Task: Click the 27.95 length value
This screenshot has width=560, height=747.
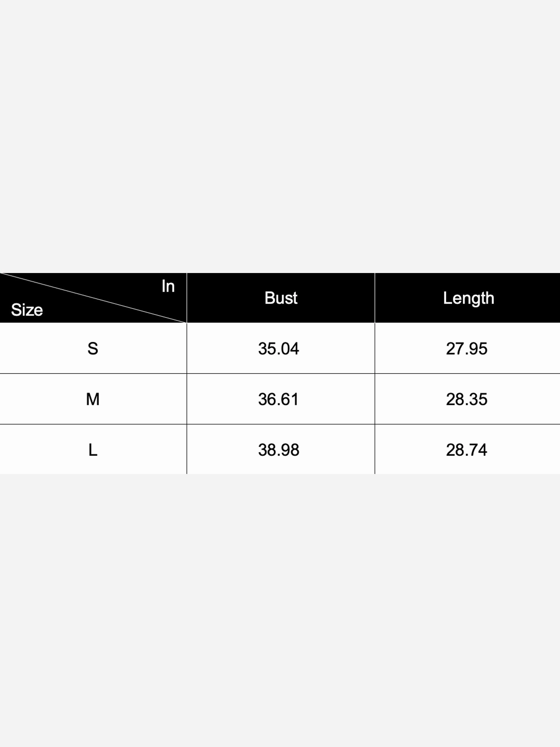Action: (467, 348)
